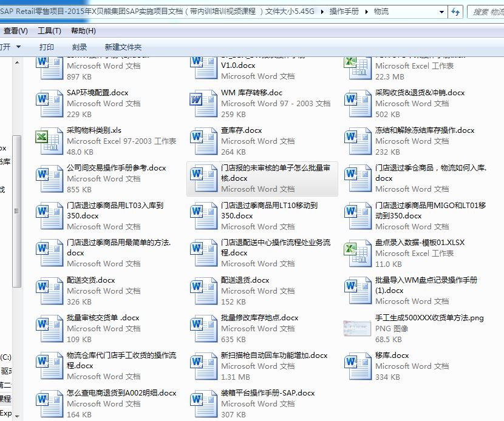The height and width of the screenshot is (421, 504).
Task: Click the 装箱平台操作手册-SAP.docx icon
Action: 203,403
